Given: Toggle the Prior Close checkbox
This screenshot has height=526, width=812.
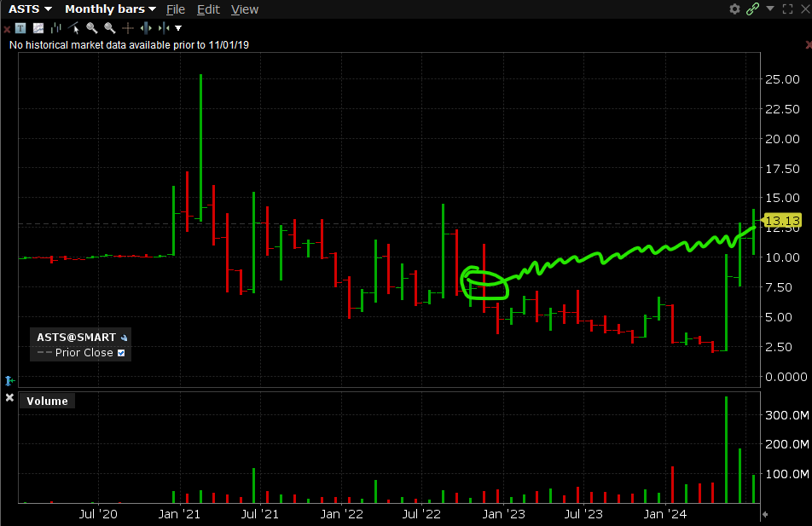Looking at the screenshot, I should coord(121,353).
